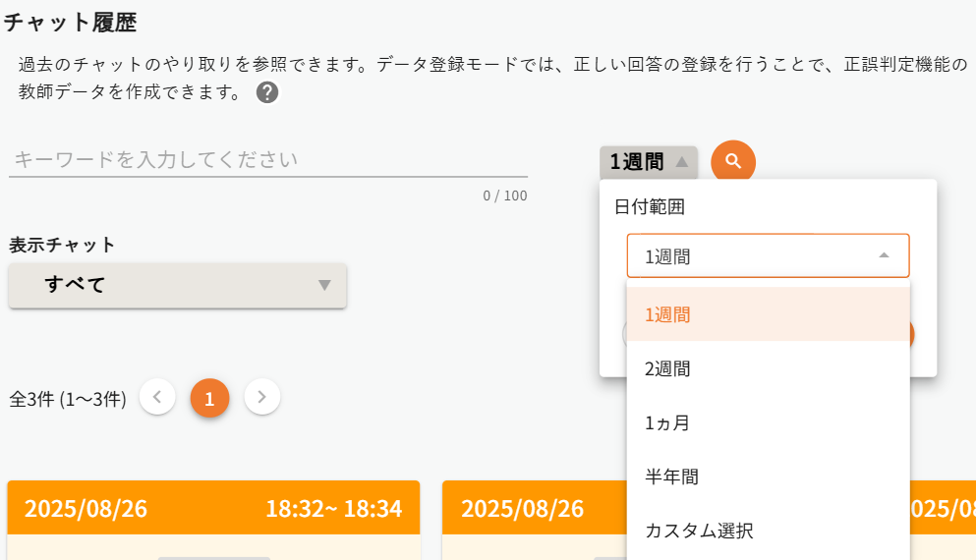Screen dimensions: 976x560
Task: Click the help question mark icon
Action: (267, 93)
